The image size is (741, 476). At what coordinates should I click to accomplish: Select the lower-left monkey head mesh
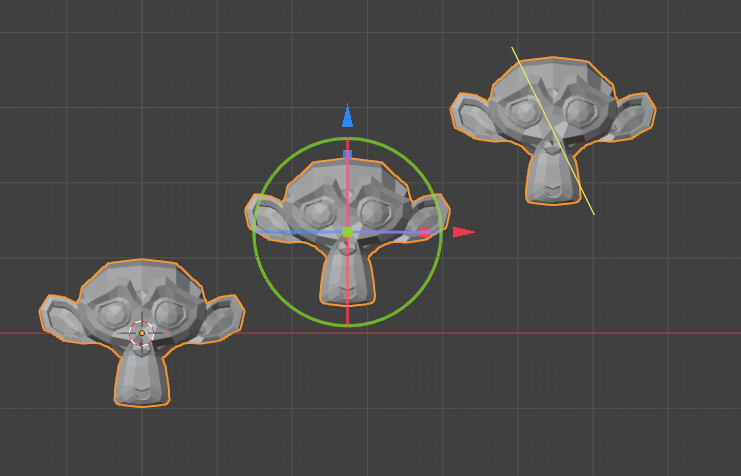142,332
